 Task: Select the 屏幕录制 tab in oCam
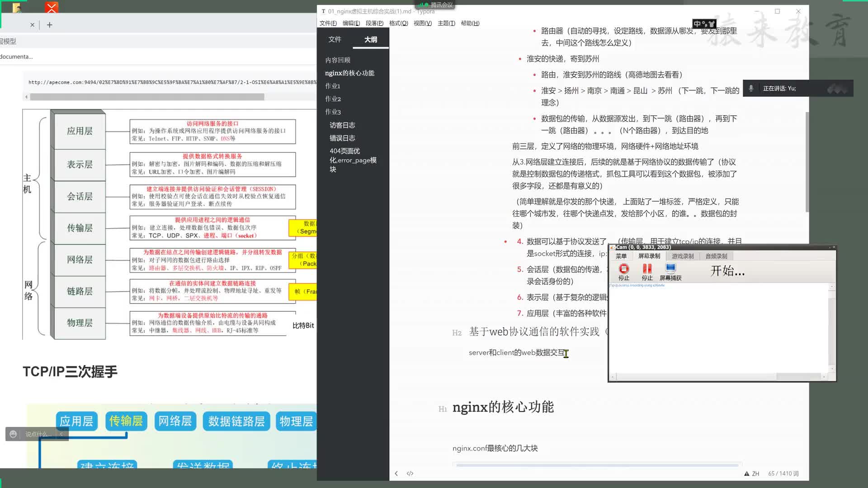tap(649, 256)
